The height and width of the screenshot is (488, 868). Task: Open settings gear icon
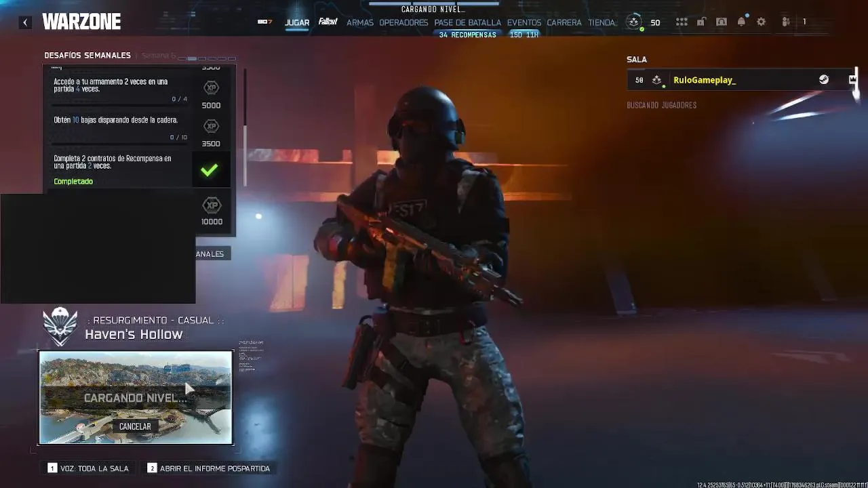762,22
